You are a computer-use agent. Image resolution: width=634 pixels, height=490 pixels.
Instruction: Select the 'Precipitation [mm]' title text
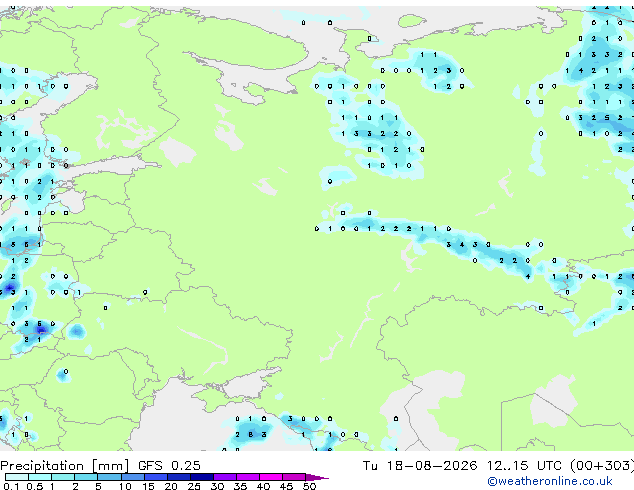pos(65,466)
